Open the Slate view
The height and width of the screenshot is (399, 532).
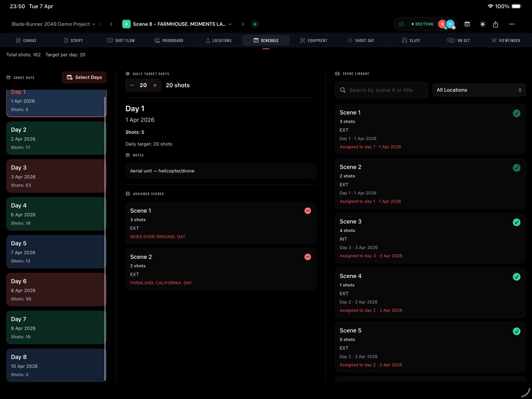(411, 40)
